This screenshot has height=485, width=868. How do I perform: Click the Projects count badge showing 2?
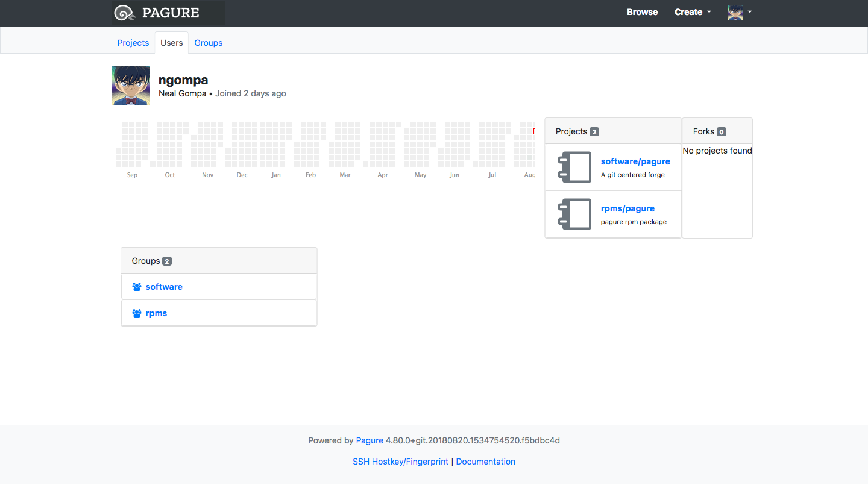(594, 132)
